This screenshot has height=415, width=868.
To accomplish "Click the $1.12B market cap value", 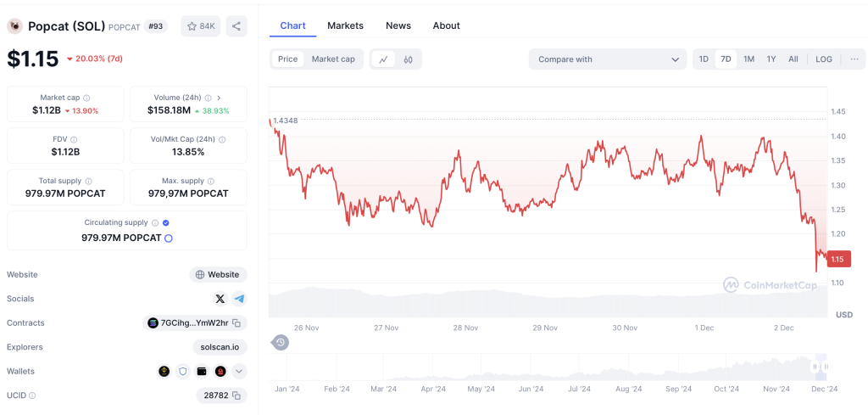I will (47, 111).
